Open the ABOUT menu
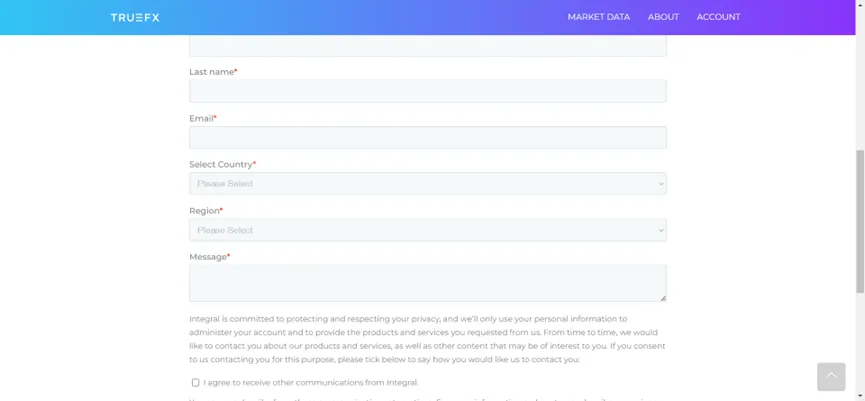 pos(663,17)
